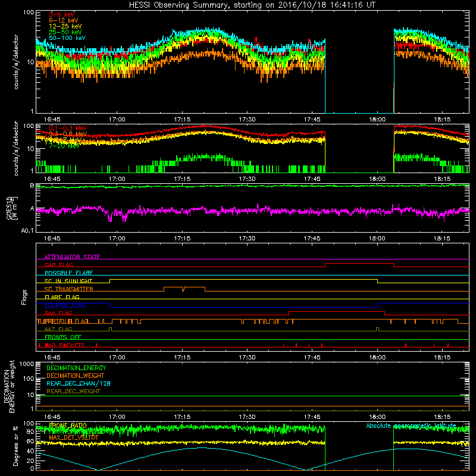Click the DECIMATION_WEIGHT legend label
This screenshot has height=476, width=476.
click(x=76, y=375)
